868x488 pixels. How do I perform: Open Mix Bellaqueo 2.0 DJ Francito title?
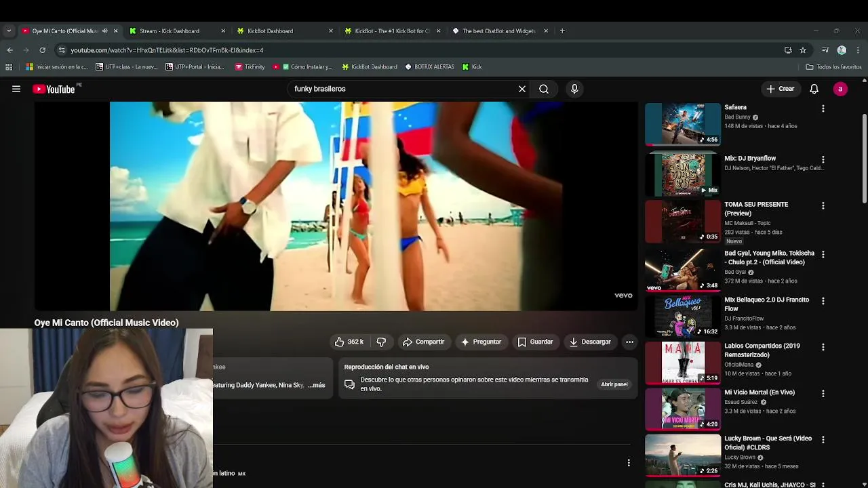[x=766, y=304]
